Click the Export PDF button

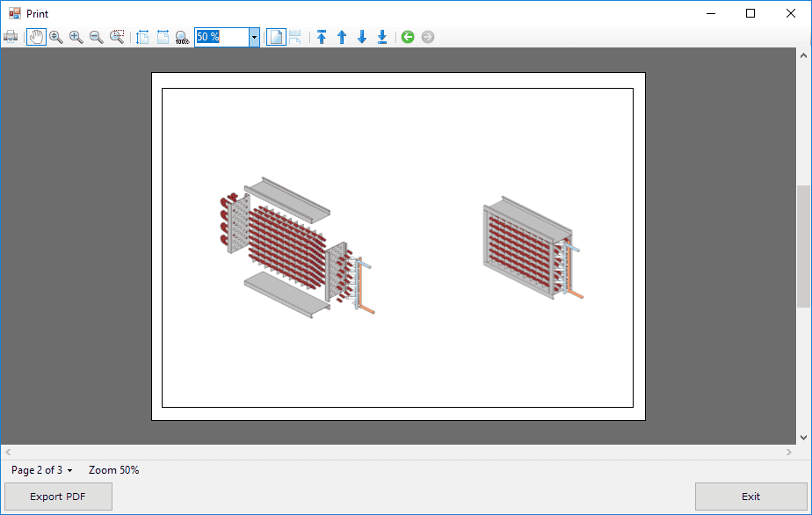click(58, 497)
